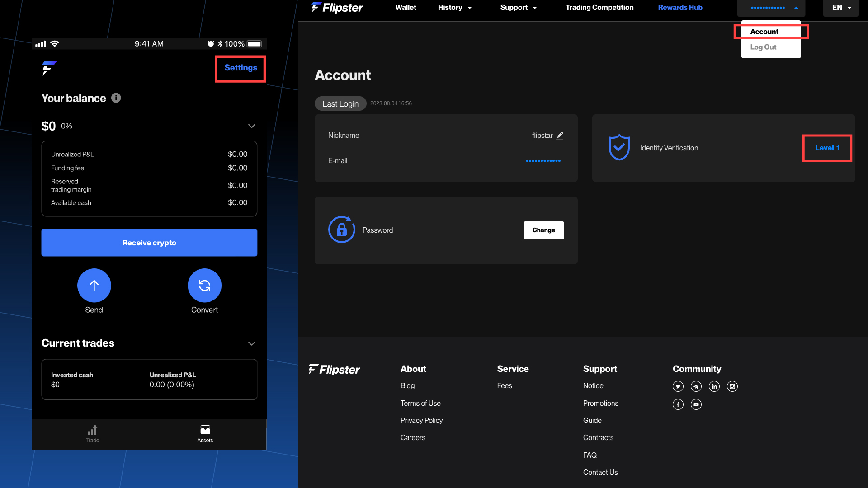Switch to the Trade tab
The width and height of the screenshot is (868, 488).
coord(93,434)
